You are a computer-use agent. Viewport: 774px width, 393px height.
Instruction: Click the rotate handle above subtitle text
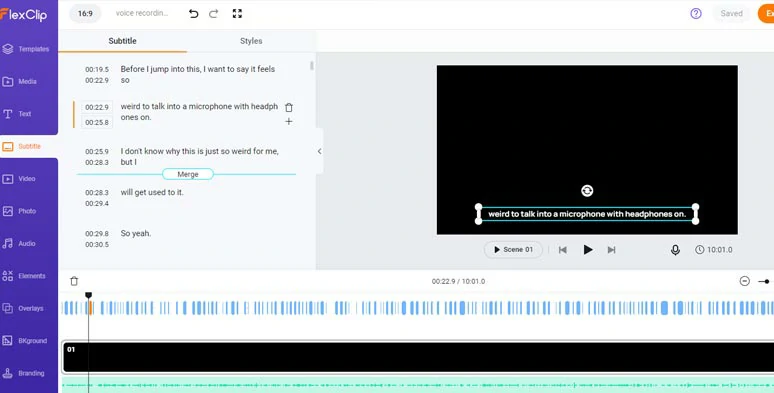point(587,191)
